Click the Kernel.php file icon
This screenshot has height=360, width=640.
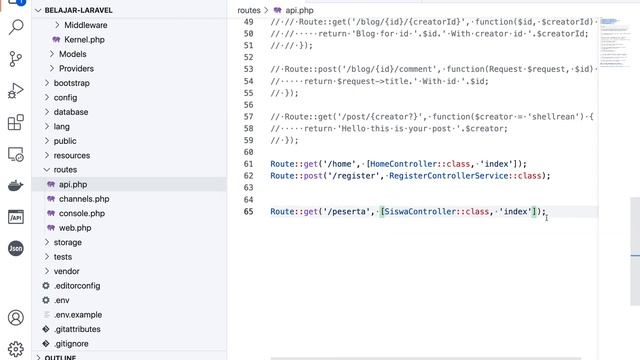[56, 40]
